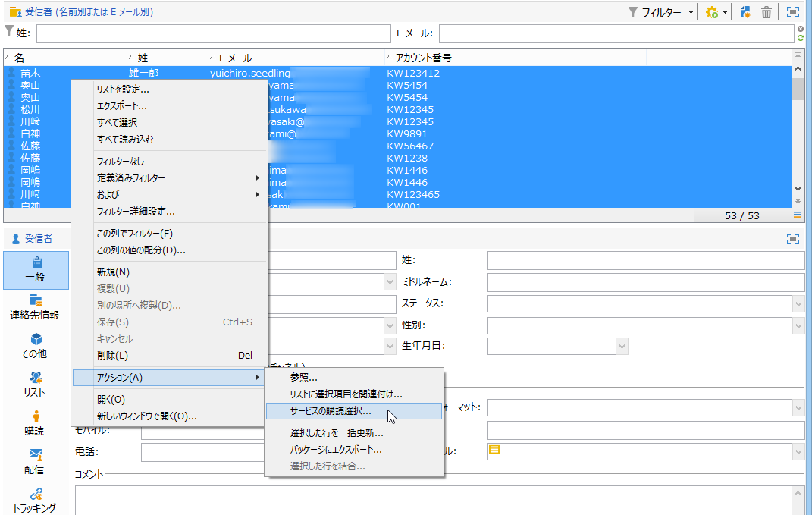Screen dimensions: 812x515
Task: Click the funnel icon beside the 姓 filter label
Action: (x=9, y=31)
